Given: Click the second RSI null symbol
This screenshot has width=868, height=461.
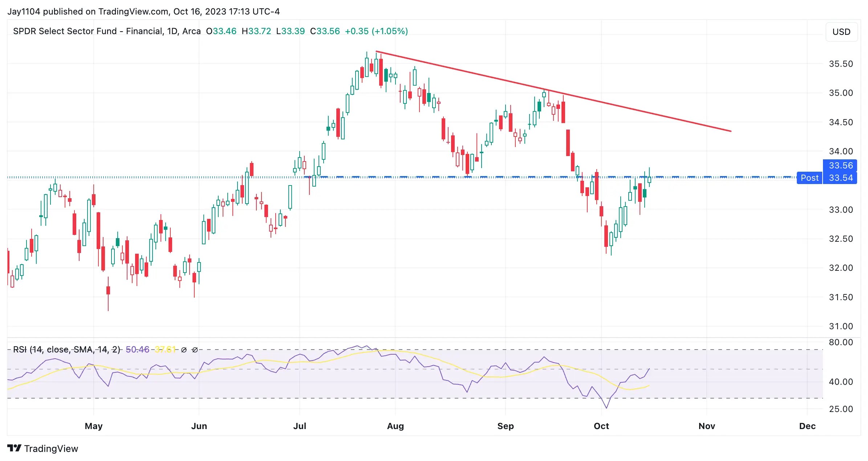Looking at the screenshot, I should click(x=195, y=350).
